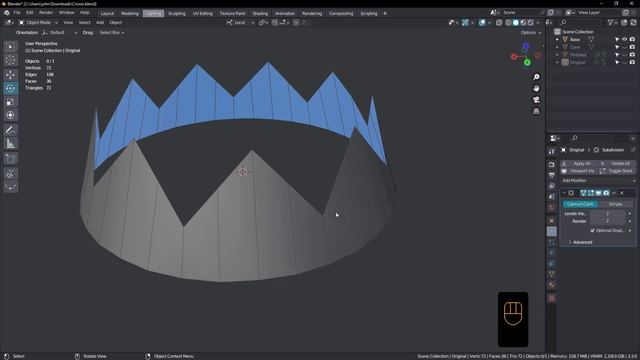Open the Render menu
This screenshot has width=640, height=360.
[46, 13]
